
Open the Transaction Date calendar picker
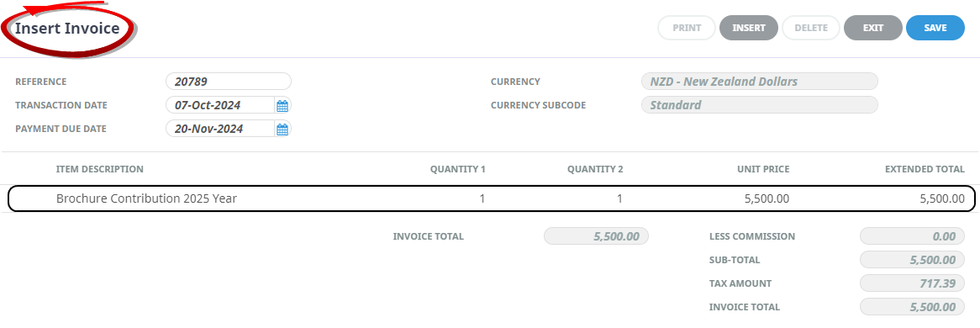282,106
